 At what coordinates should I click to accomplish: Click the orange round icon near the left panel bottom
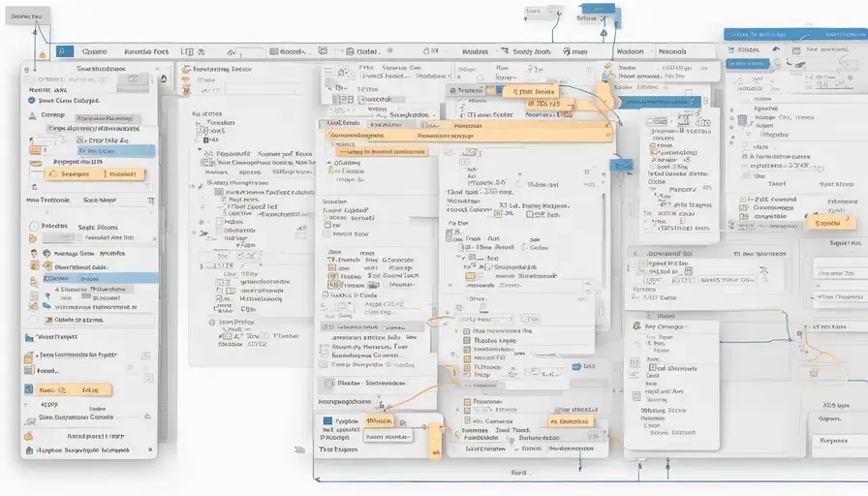[29, 436]
